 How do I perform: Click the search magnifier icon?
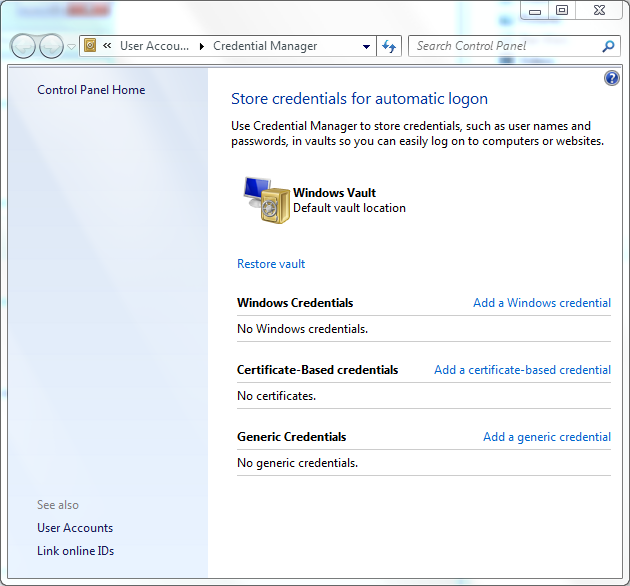[608, 46]
